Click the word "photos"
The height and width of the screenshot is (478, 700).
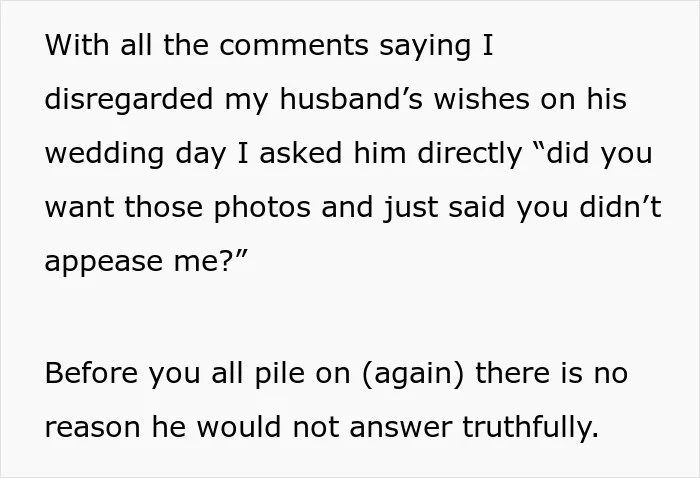tap(262, 208)
